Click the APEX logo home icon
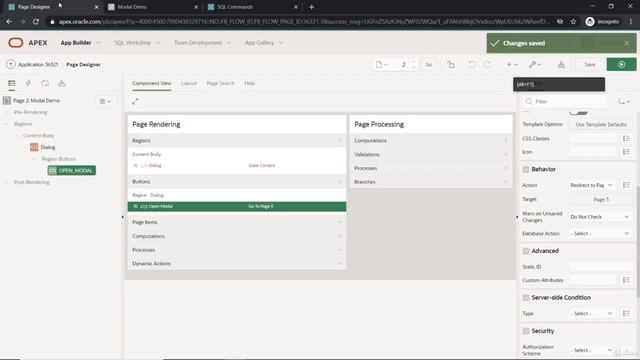 pyautogui.click(x=16, y=42)
